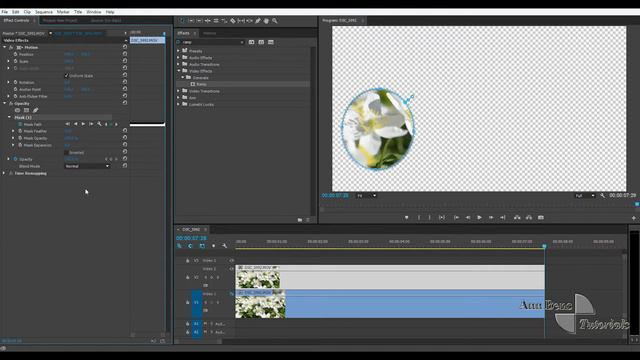Toggle snap in timeline
This screenshot has width=640, height=360.
190,246
